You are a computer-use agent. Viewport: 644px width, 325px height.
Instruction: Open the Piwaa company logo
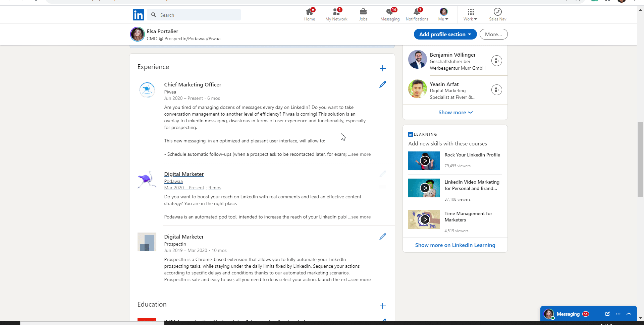(147, 90)
